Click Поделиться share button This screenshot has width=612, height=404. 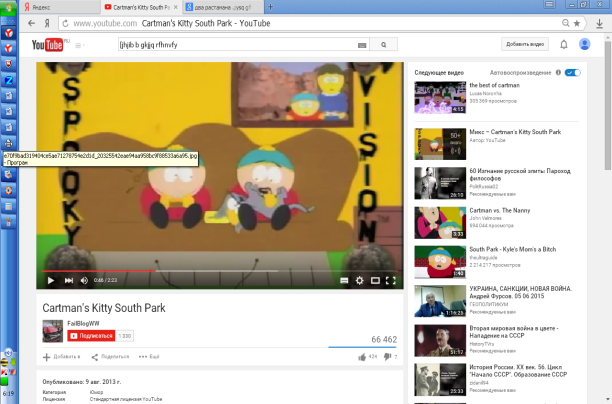pos(110,357)
